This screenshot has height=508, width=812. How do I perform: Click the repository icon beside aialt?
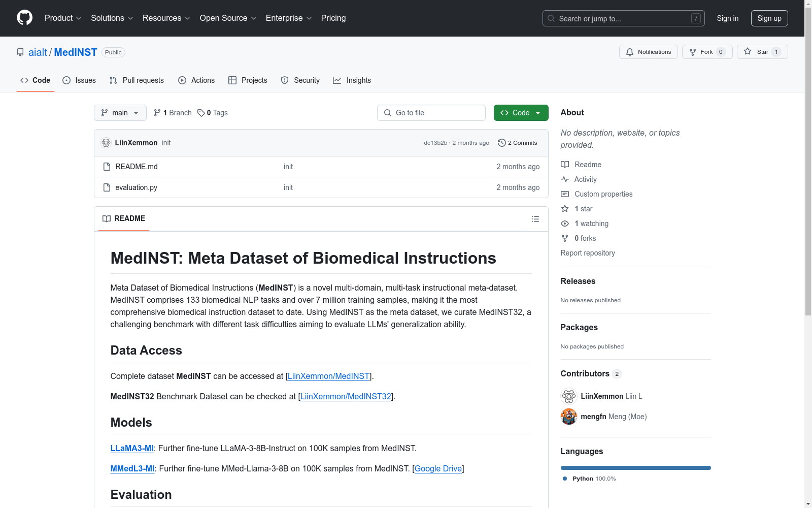point(20,52)
